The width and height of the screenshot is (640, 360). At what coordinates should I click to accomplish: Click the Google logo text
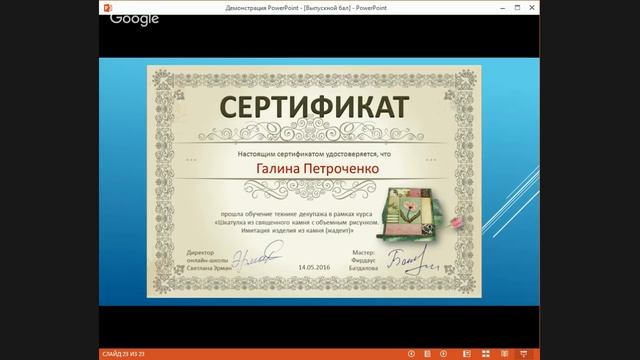pyautogui.click(x=134, y=19)
